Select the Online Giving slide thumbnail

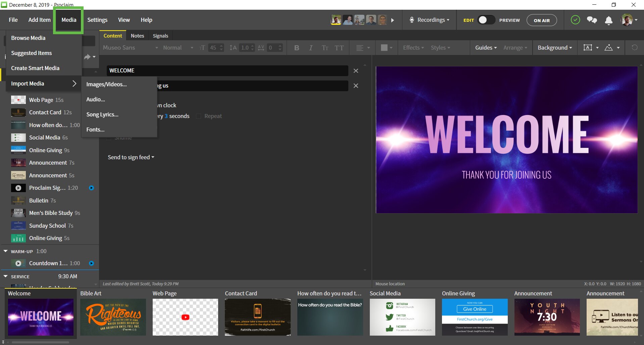475,317
